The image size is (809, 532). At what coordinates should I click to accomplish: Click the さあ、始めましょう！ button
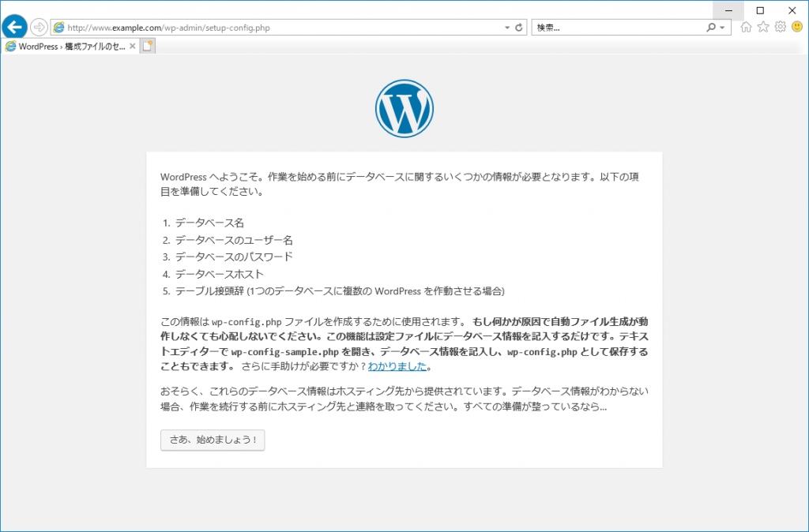[x=213, y=440]
